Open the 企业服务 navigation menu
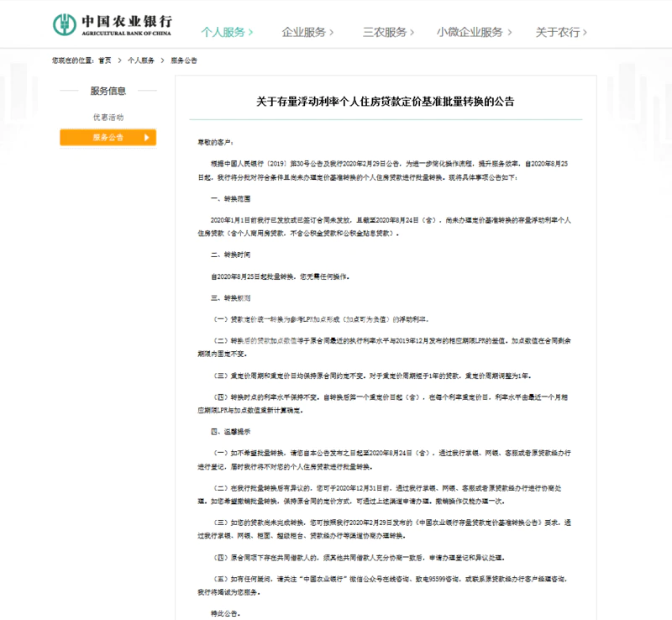 point(307,32)
